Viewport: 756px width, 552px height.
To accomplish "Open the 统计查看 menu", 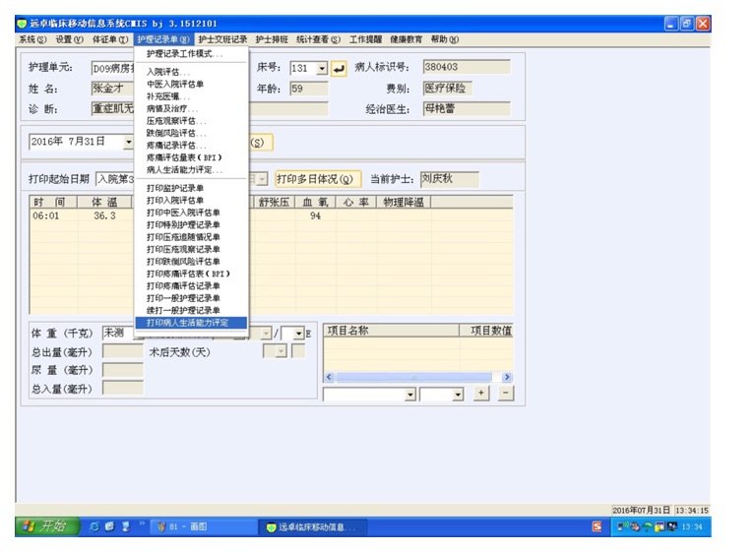I will point(318,39).
